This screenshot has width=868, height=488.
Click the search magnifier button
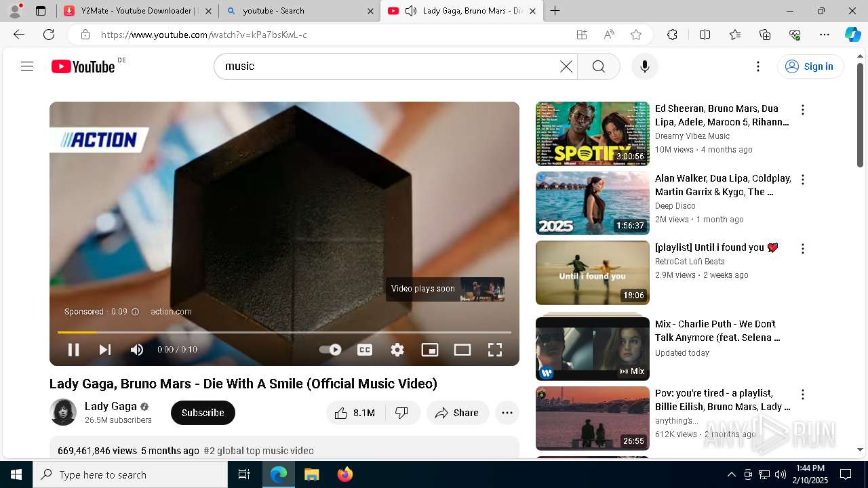pos(599,66)
